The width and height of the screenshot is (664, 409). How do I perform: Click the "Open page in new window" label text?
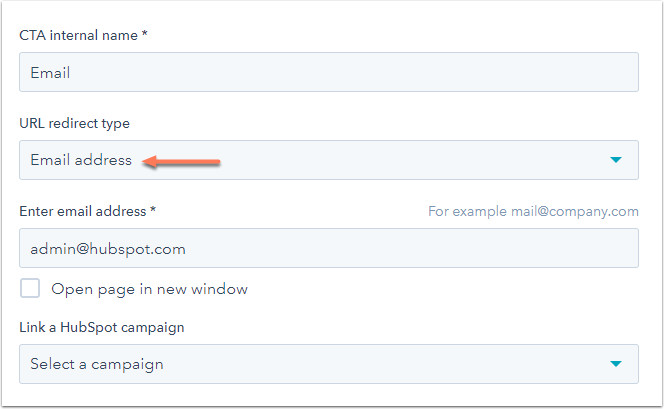[x=150, y=289]
